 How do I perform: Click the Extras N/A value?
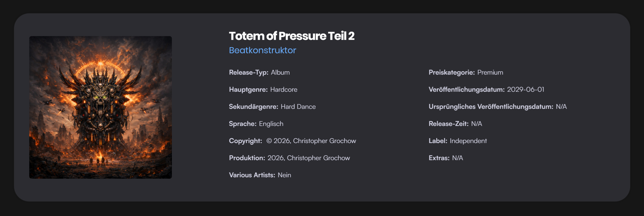click(457, 158)
